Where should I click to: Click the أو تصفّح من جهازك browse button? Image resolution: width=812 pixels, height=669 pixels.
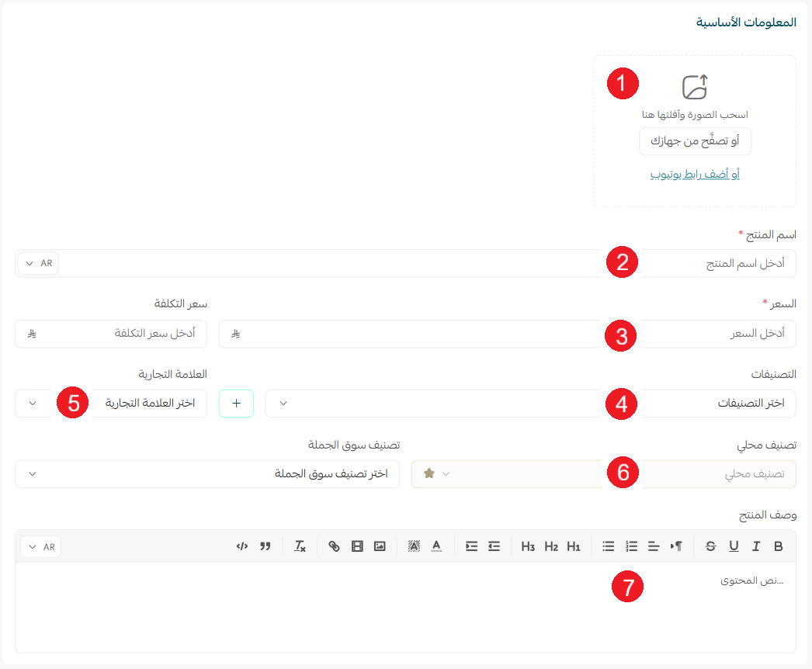(695, 141)
